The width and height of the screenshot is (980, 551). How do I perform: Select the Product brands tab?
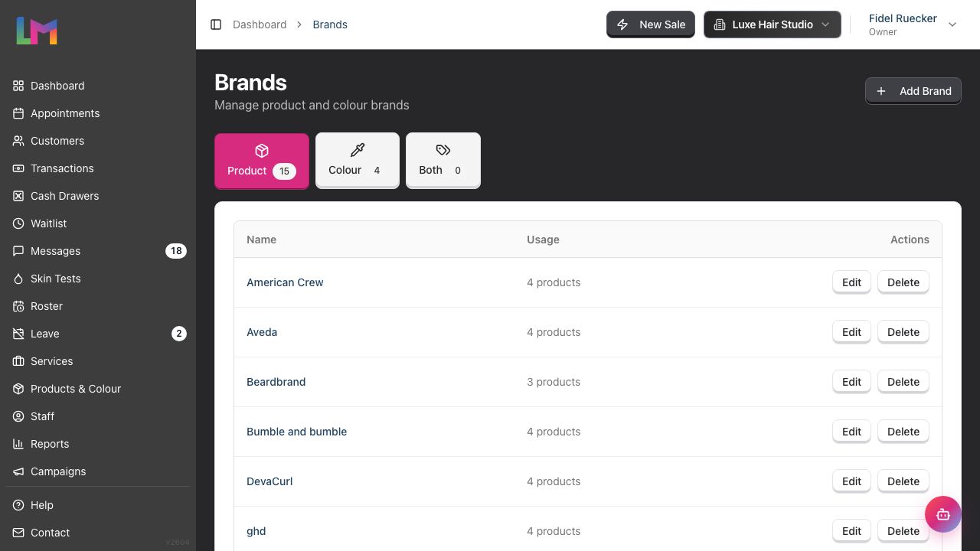[x=262, y=161]
